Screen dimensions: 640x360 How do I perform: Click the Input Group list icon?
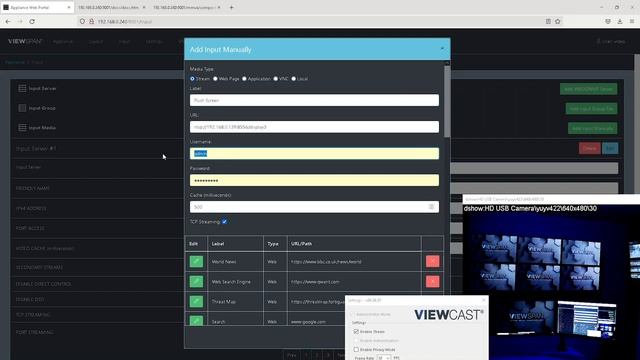[22, 108]
